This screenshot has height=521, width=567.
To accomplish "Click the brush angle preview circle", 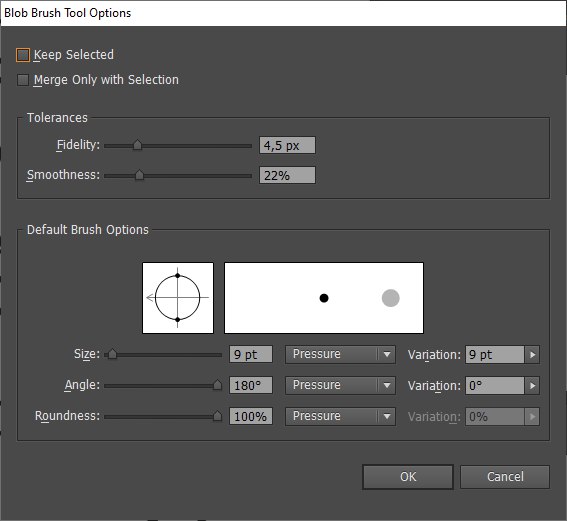I will pos(178,298).
